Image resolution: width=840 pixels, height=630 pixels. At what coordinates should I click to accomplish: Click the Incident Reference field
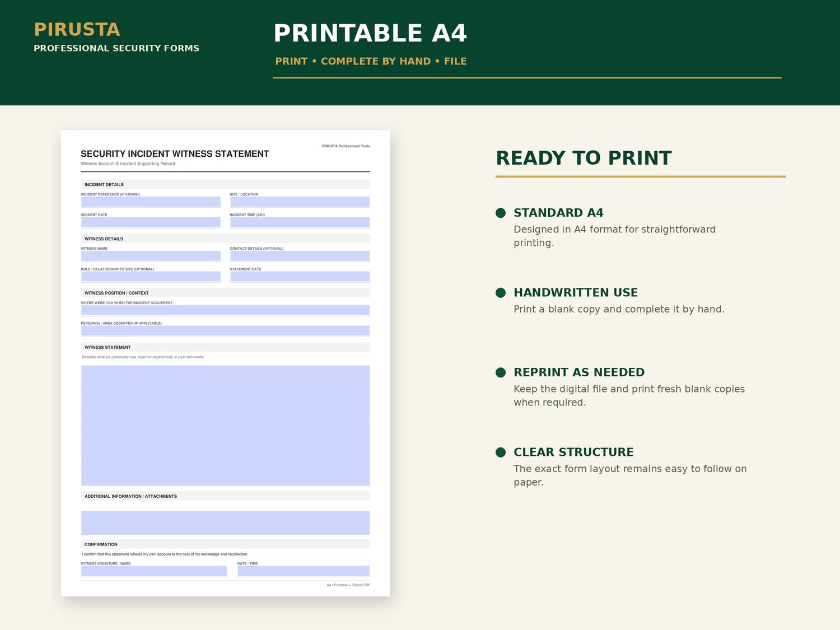tap(151, 202)
